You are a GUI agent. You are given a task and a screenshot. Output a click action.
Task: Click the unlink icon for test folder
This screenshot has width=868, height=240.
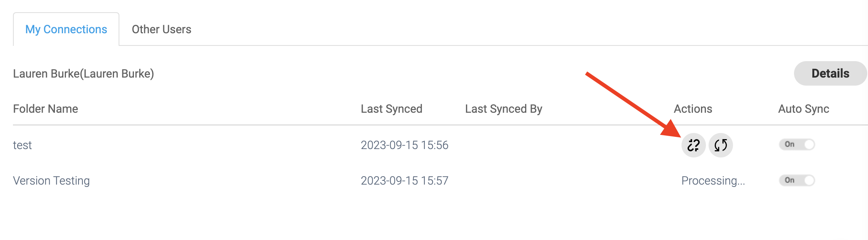(x=693, y=145)
